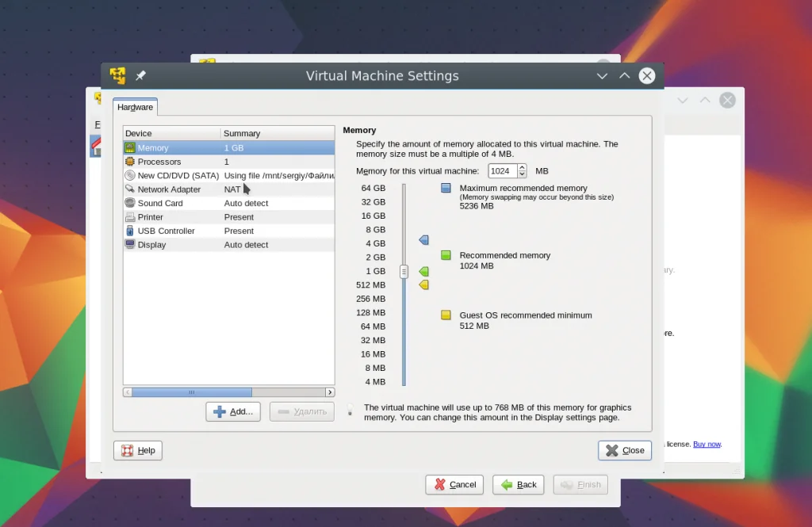Click the green recommended memory marker
The height and width of the screenshot is (527, 812).
coord(423,271)
